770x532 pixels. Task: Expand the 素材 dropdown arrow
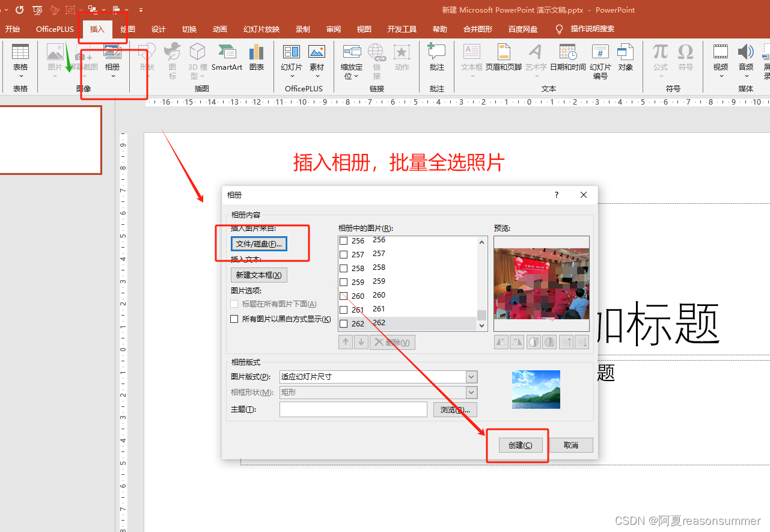coord(317,76)
